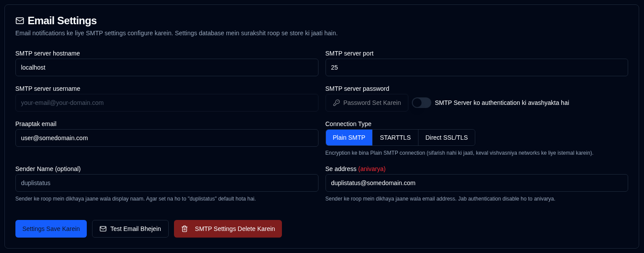
Task: Focus the SMTP server hostname field
Action: (167, 67)
